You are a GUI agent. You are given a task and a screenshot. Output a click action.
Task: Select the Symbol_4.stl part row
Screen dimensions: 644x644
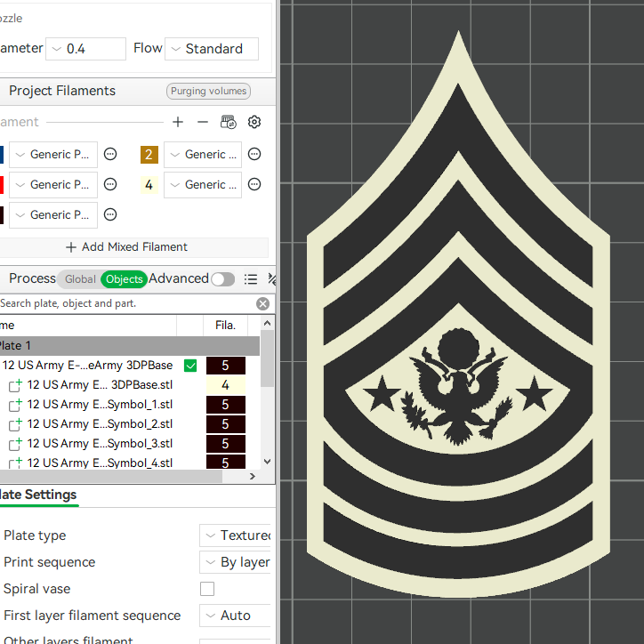coord(100,463)
